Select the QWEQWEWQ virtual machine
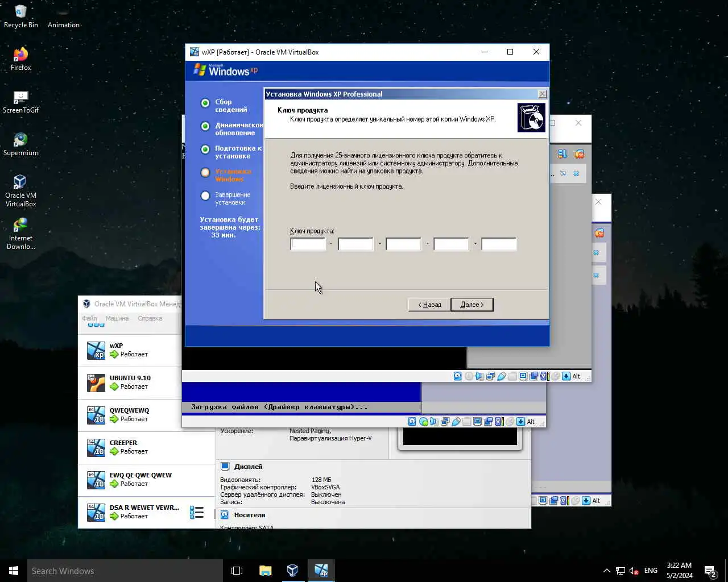728x582 pixels. point(130,415)
